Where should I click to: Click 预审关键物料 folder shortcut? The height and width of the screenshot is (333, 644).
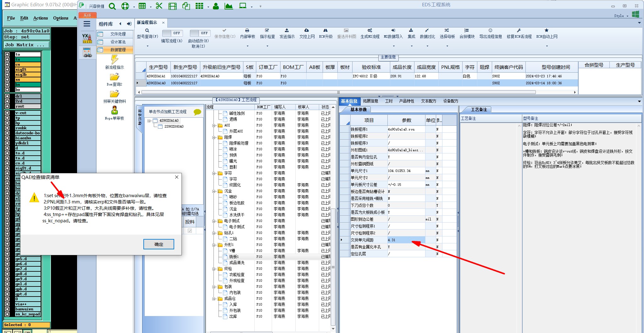114,97
